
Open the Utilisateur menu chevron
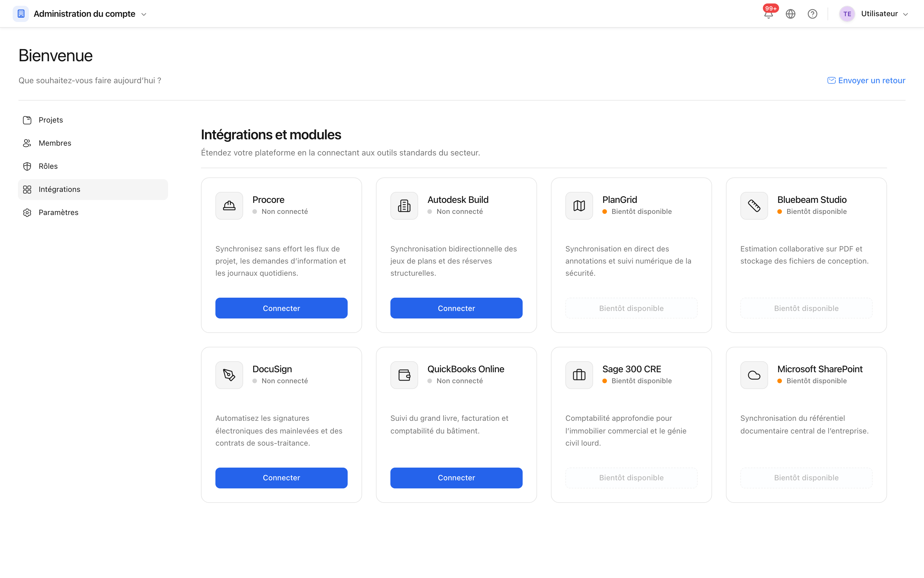905,14
